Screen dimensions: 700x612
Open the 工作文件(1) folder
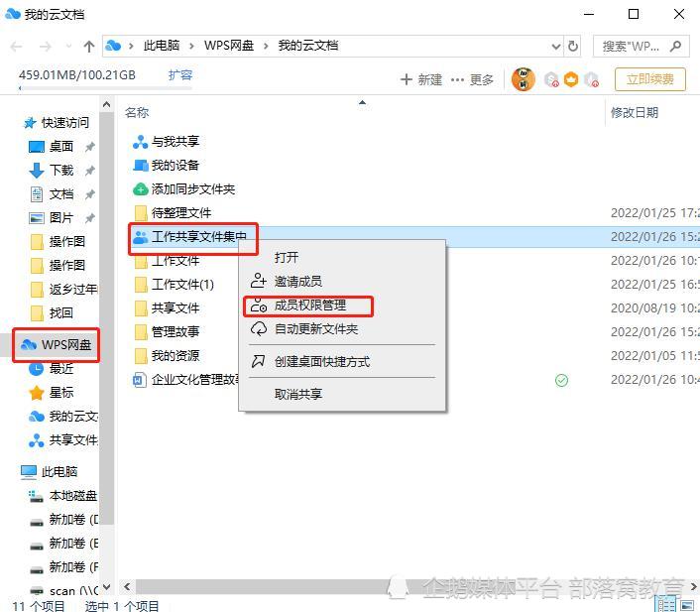[x=182, y=285]
